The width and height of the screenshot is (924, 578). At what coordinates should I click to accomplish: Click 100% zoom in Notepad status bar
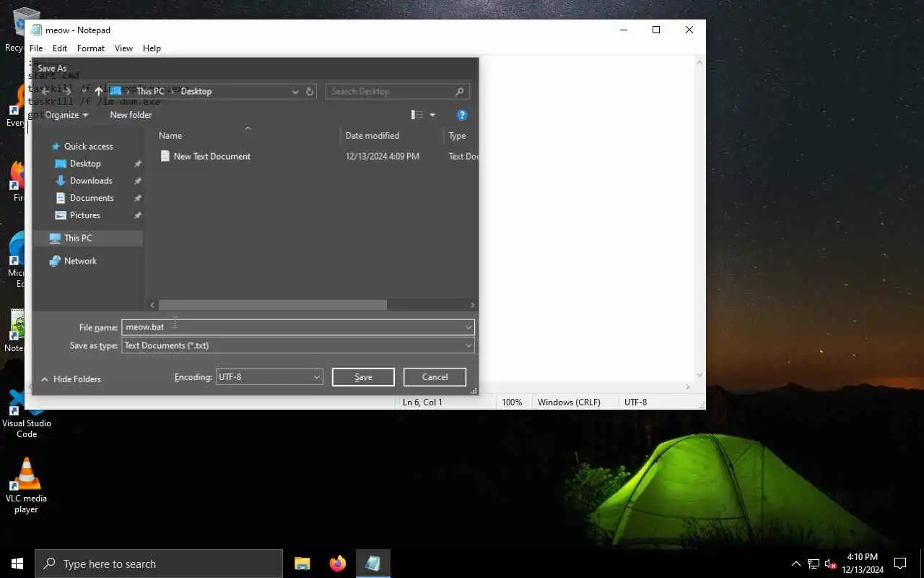512,402
